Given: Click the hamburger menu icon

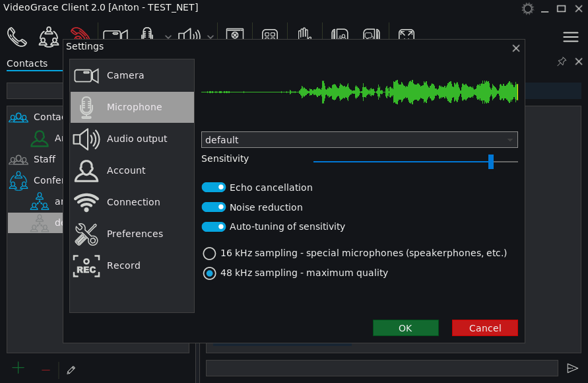Looking at the screenshot, I should [x=570, y=37].
